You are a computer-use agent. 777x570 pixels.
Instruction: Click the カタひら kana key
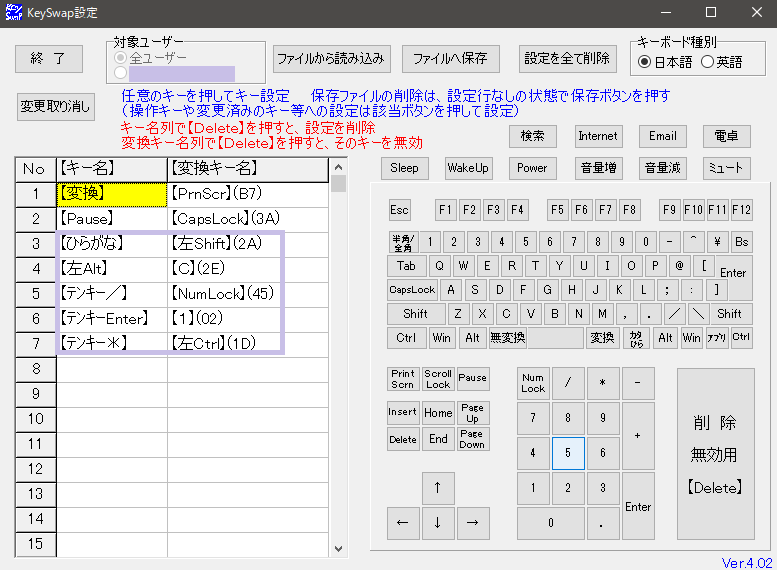coord(636,338)
